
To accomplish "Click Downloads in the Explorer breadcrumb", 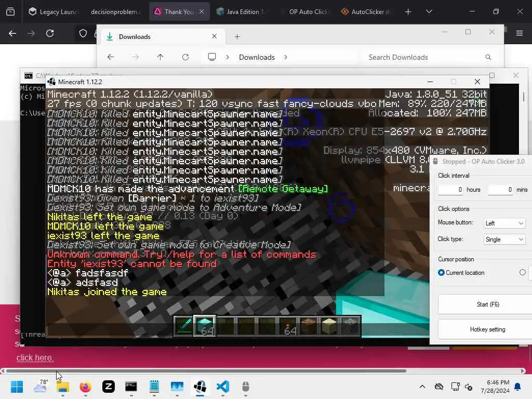I will tap(257, 57).
